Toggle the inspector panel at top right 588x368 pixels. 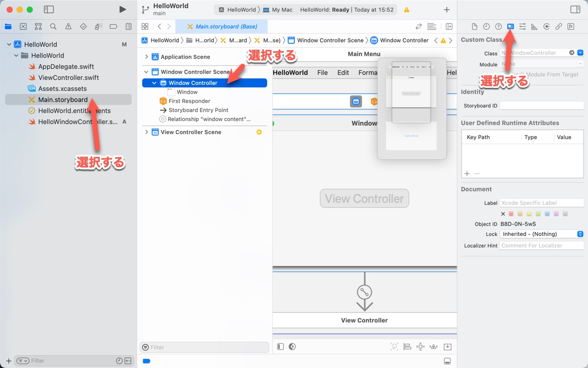click(x=575, y=10)
